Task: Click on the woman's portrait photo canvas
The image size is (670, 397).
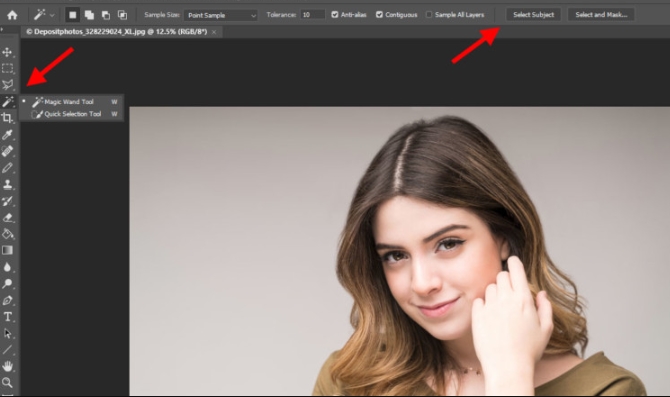Action: click(x=400, y=251)
